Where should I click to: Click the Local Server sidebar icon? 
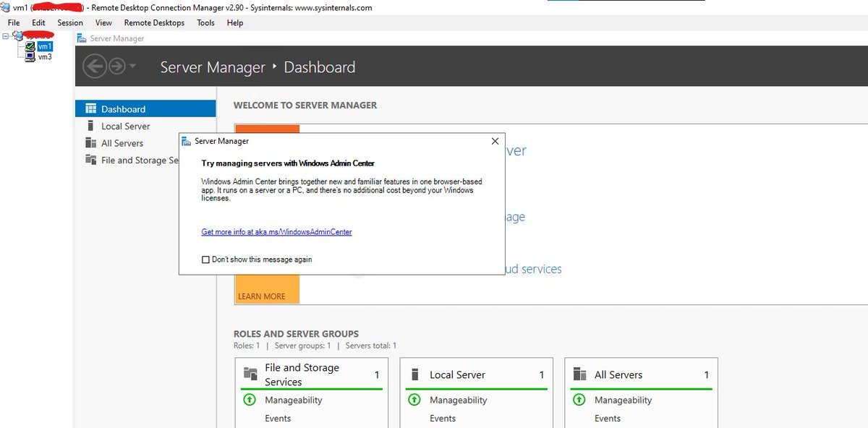pyautogui.click(x=90, y=126)
